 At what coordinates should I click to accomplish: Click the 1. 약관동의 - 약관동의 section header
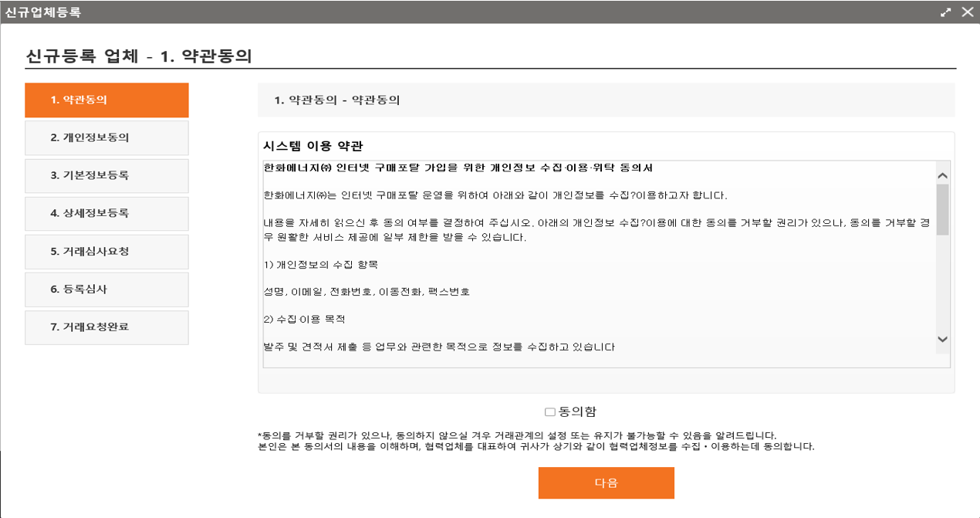337,100
